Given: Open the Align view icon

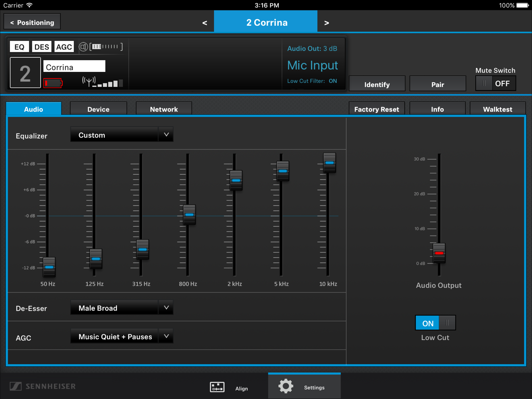Looking at the screenshot, I should pyautogui.click(x=217, y=387).
